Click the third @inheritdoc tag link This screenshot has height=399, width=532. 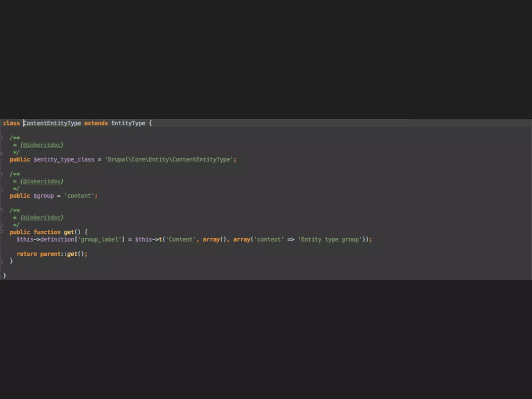(x=42, y=218)
